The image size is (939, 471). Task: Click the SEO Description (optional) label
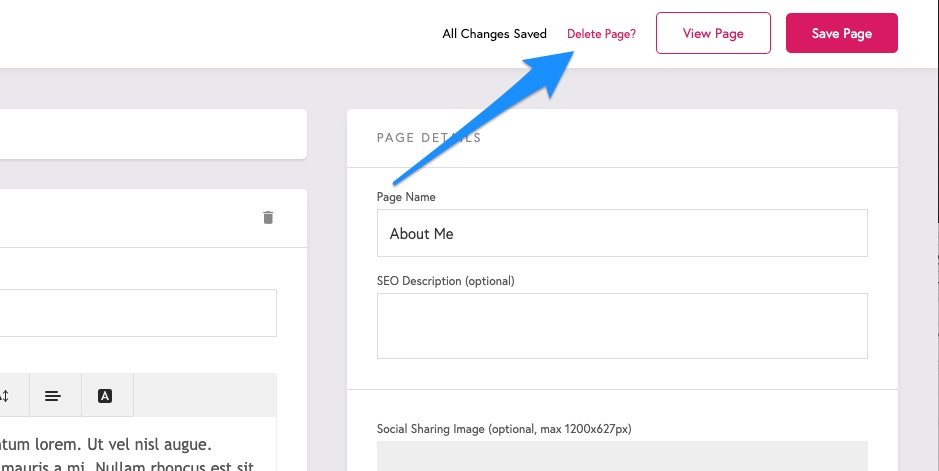click(446, 281)
